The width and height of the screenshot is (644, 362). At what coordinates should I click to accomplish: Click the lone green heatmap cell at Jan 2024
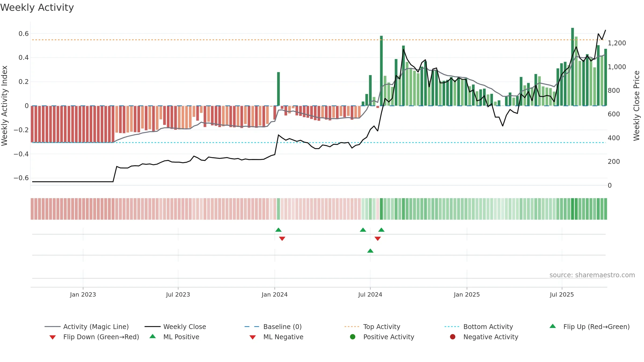[x=279, y=209]
